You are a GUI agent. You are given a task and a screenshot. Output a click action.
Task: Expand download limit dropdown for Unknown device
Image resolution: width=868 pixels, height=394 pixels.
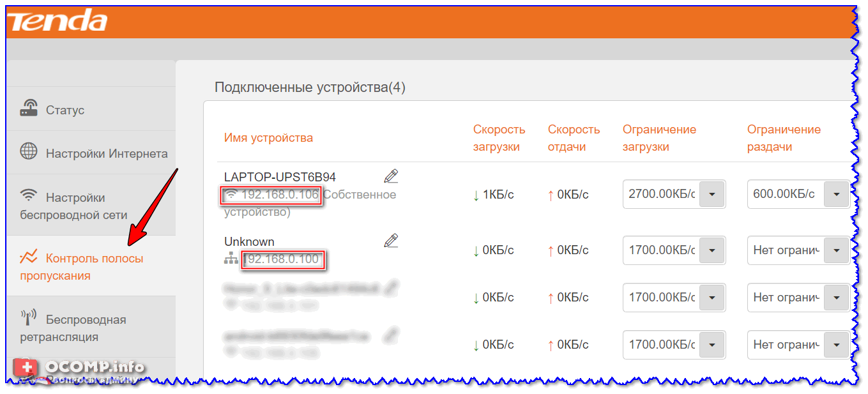(x=712, y=250)
